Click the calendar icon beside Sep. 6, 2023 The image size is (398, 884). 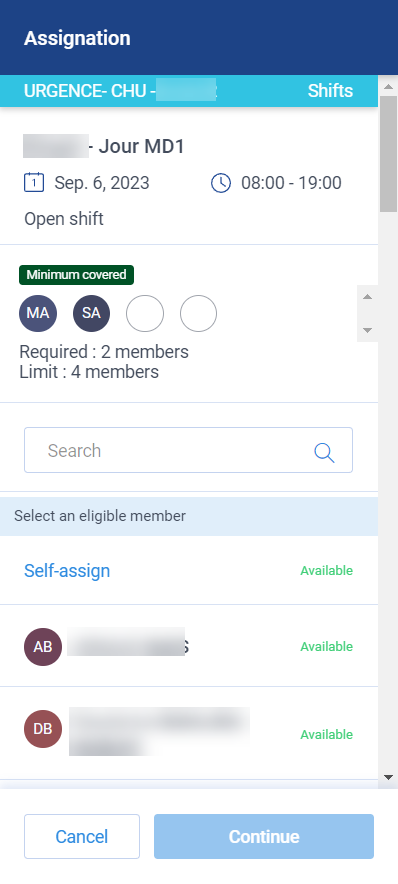34,183
